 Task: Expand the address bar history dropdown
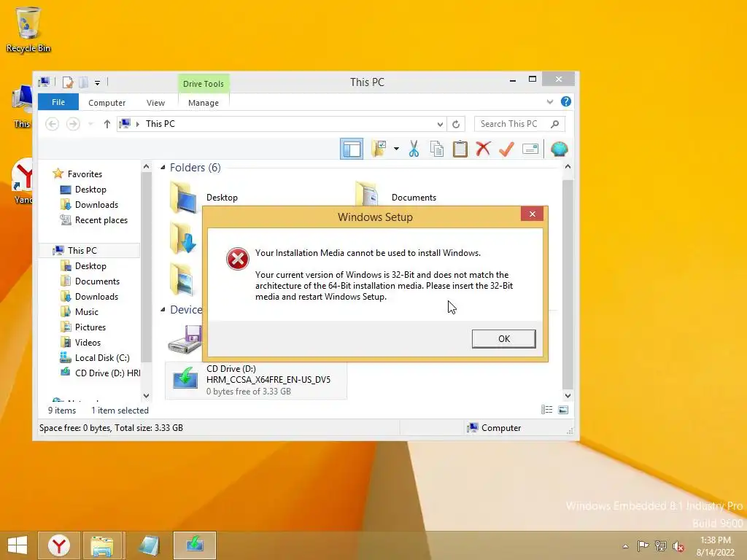(440, 124)
